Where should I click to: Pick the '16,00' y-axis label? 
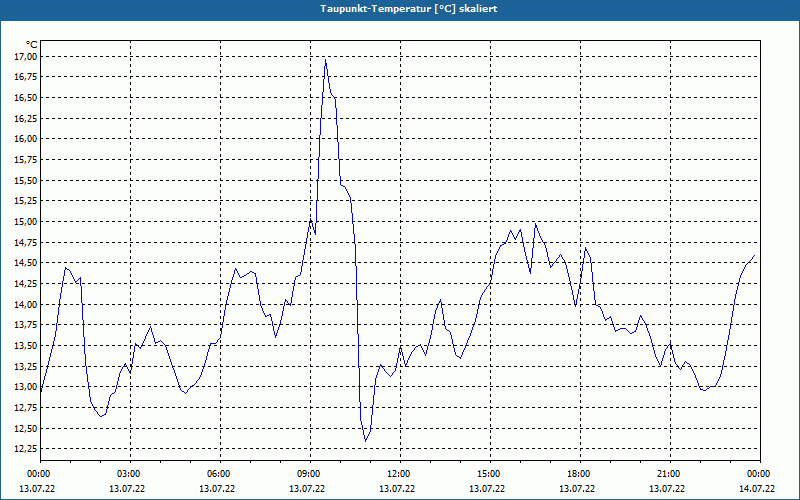click(x=26, y=139)
